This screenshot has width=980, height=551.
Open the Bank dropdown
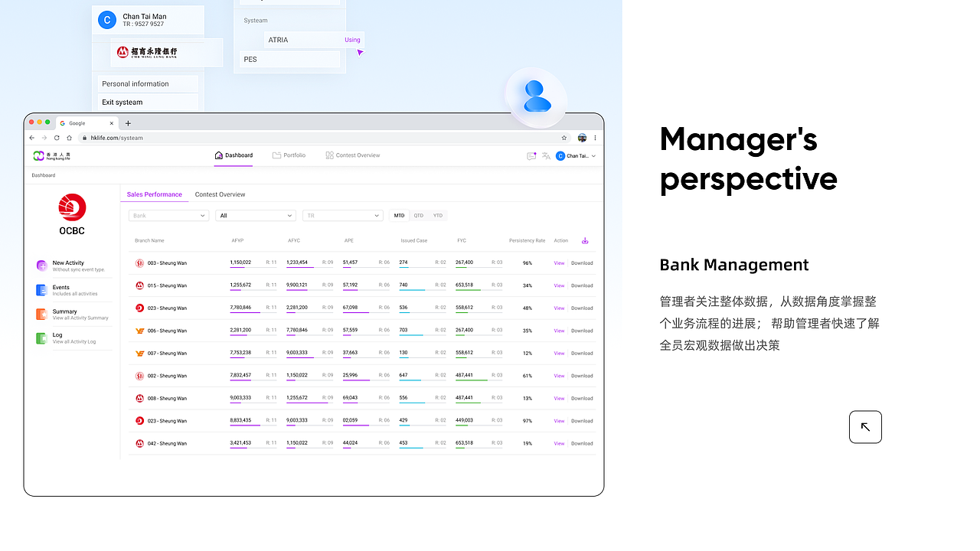pos(168,215)
